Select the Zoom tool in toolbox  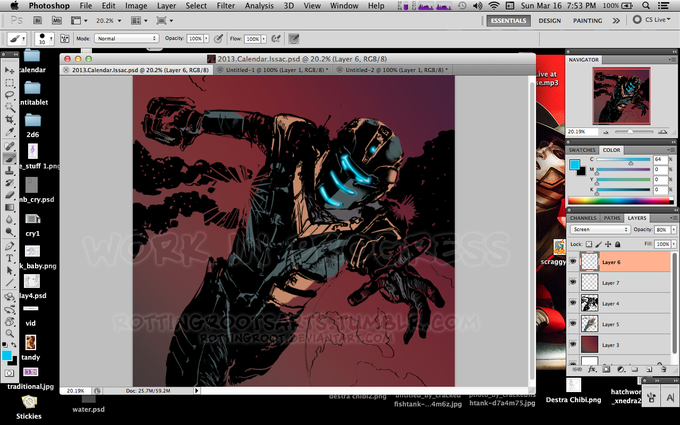[x=10, y=333]
